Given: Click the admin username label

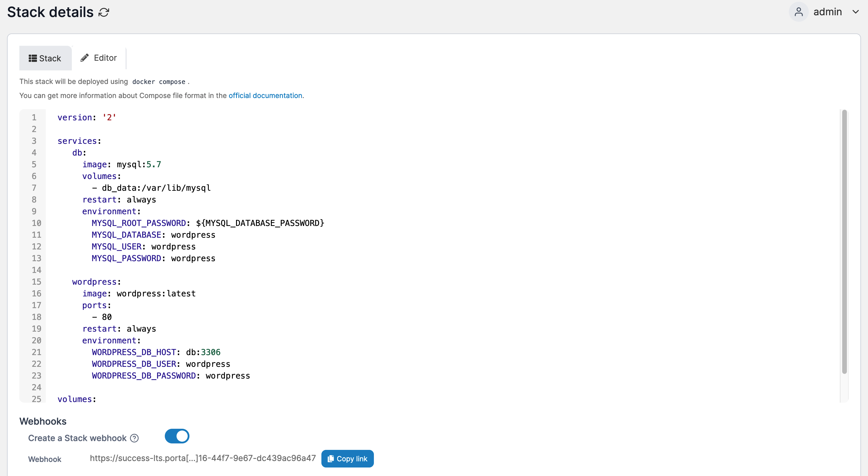Looking at the screenshot, I should tap(828, 12).
